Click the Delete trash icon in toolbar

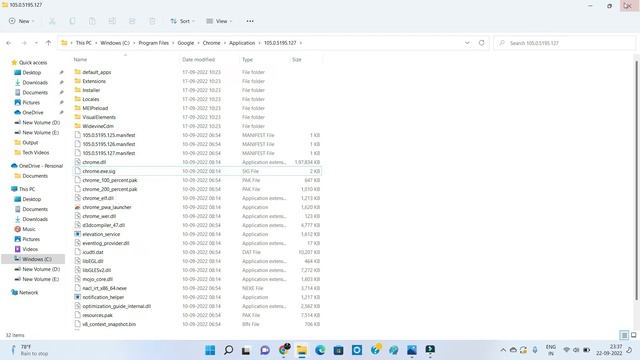(152, 21)
